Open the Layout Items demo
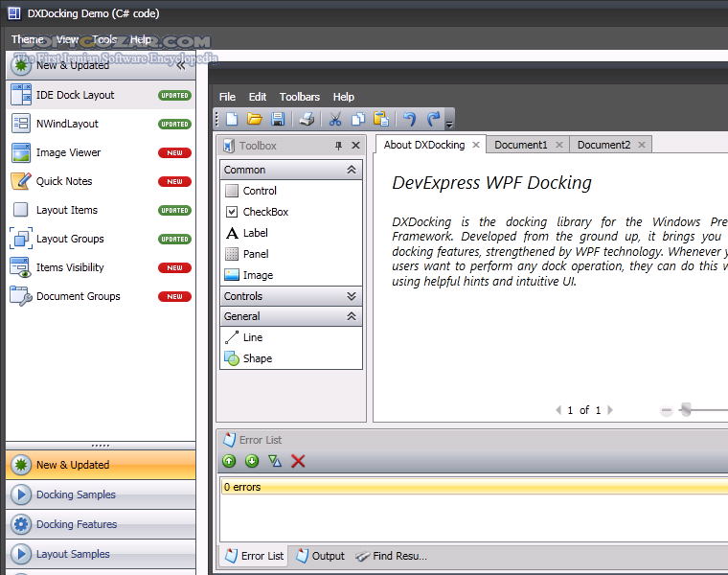 coord(101,211)
